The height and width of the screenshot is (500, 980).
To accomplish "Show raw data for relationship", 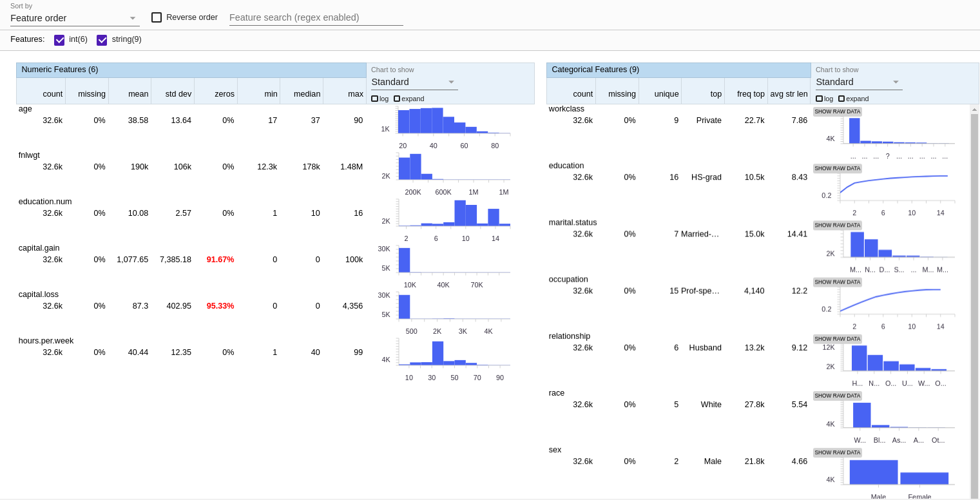I will [837, 338].
